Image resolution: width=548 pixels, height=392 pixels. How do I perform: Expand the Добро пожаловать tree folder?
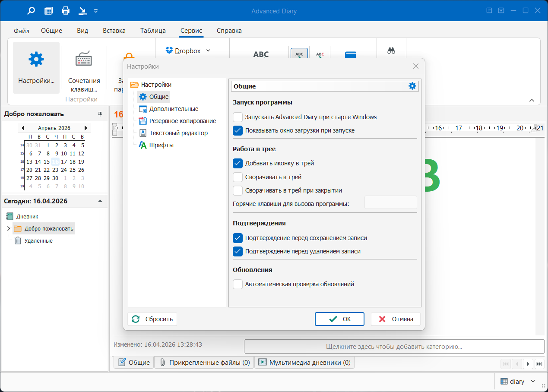click(8, 228)
